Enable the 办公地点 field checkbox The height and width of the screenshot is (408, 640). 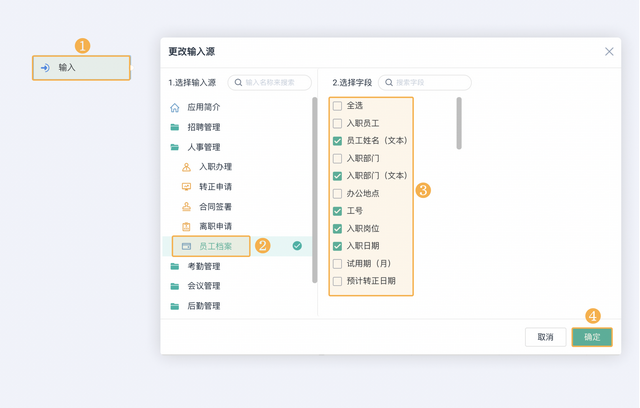[338, 193]
